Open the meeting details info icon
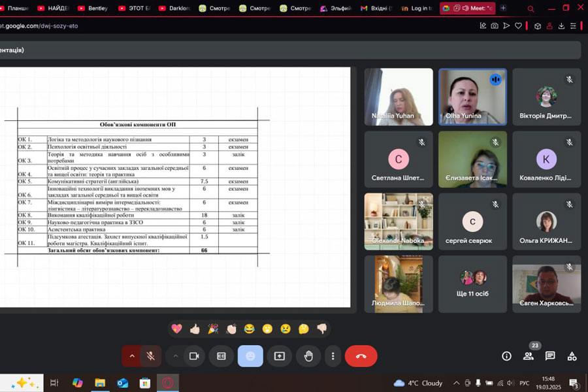This screenshot has width=588, height=392. point(506,356)
